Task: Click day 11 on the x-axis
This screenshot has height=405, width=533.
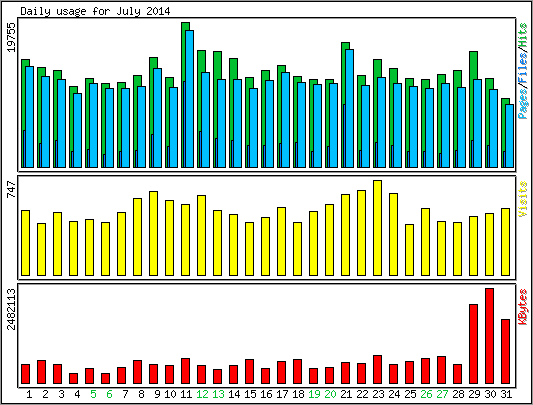Action: 186,394
